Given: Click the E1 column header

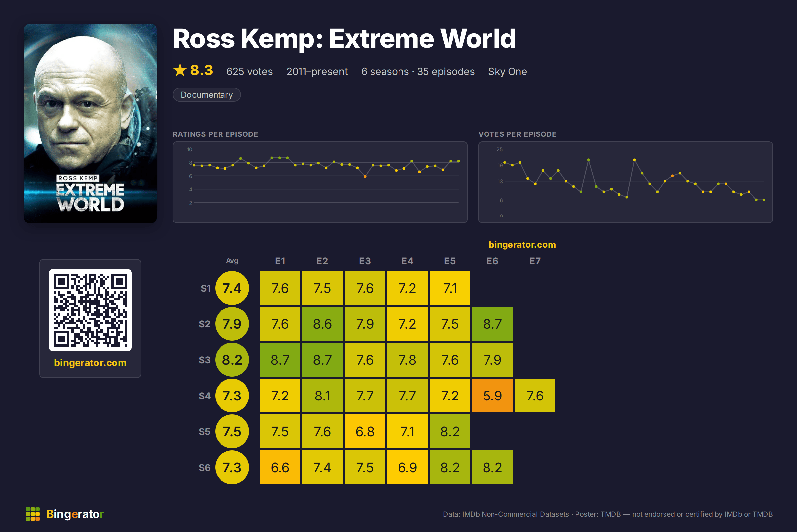Looking at the screenshot, I should pyautogui.click(x=280, y=261).
